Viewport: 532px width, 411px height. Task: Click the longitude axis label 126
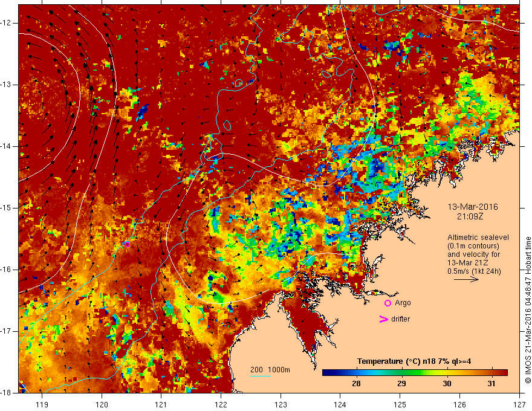(459, 404)
